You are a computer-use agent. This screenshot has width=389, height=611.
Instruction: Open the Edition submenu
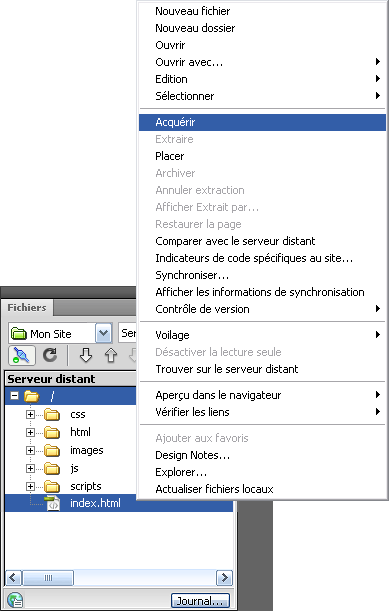pyautogui.click(x=263, y=79)
